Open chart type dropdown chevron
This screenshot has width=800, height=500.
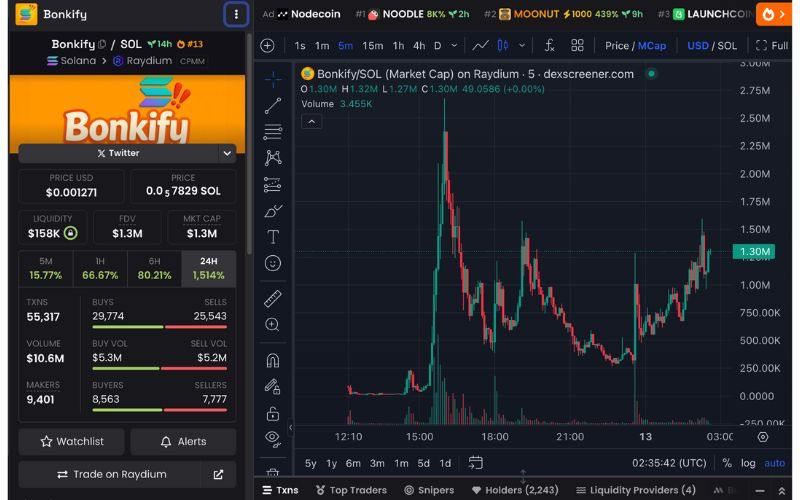click(x=522, y=45)
